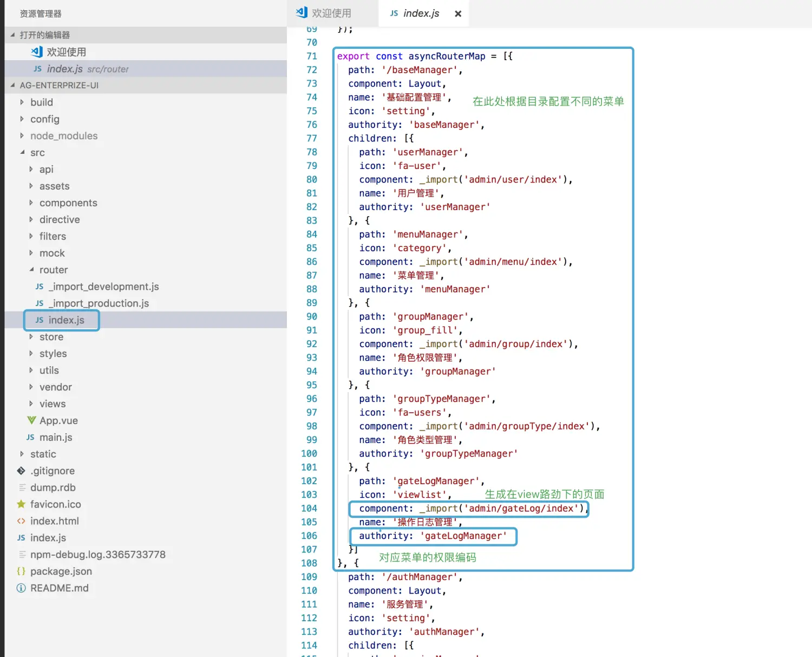Click the JS icon in the index.js tab
812x657 pixels.
coord(394,14)
